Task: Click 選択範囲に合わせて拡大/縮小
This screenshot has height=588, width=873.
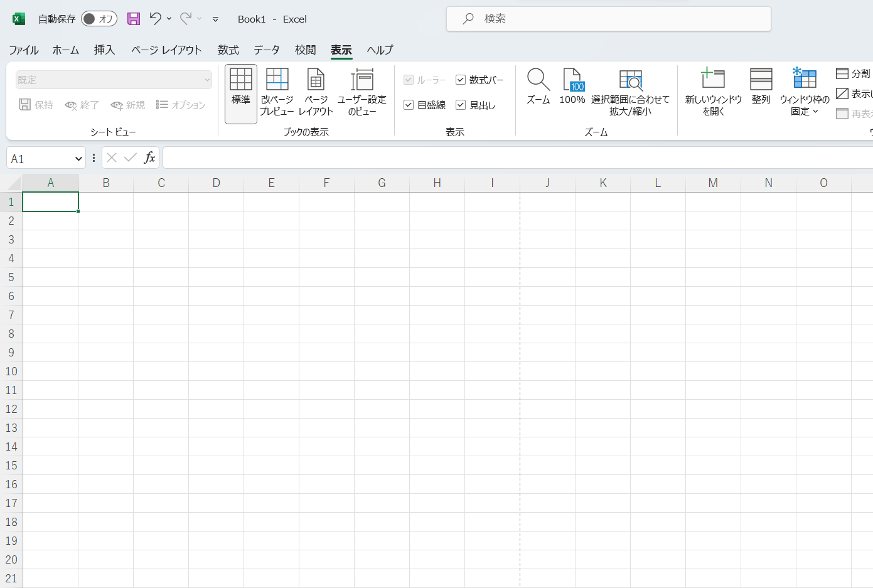Action: pyautogui.click(x=630, y=94)
